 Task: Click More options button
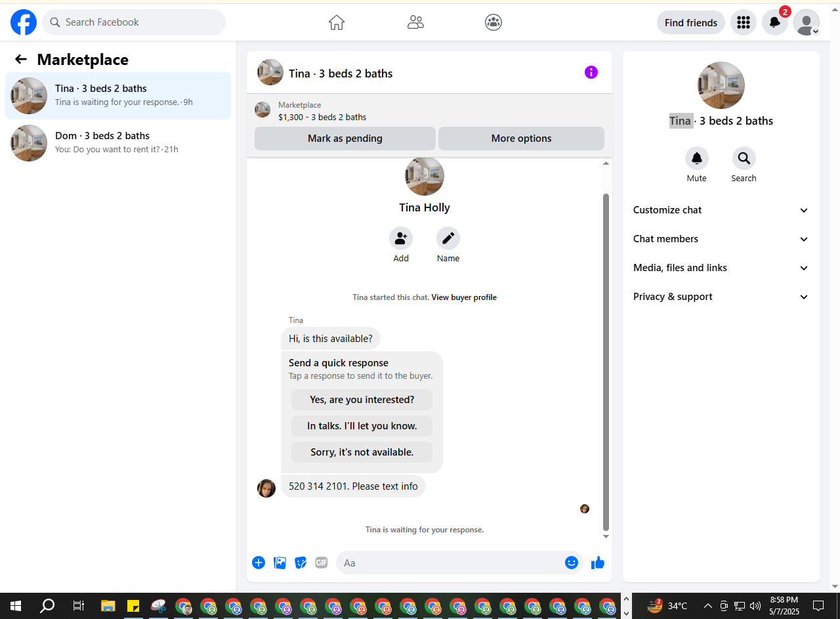click(522, 139)
